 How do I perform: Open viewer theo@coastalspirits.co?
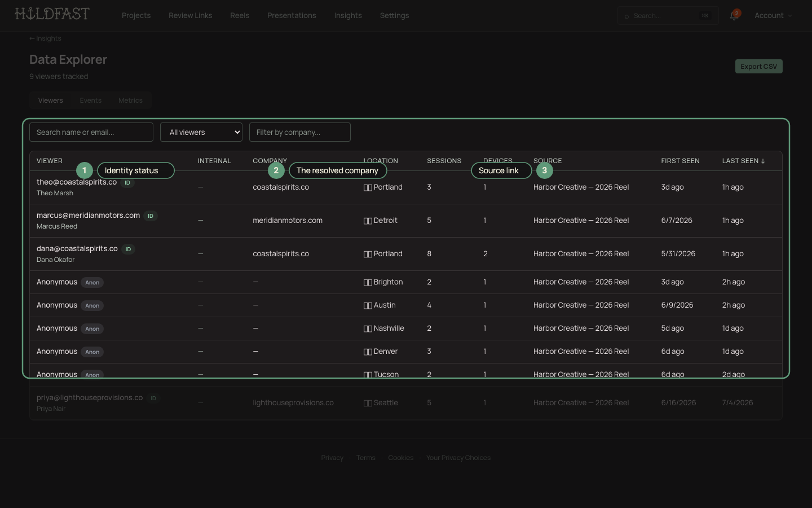pos(77,182)
